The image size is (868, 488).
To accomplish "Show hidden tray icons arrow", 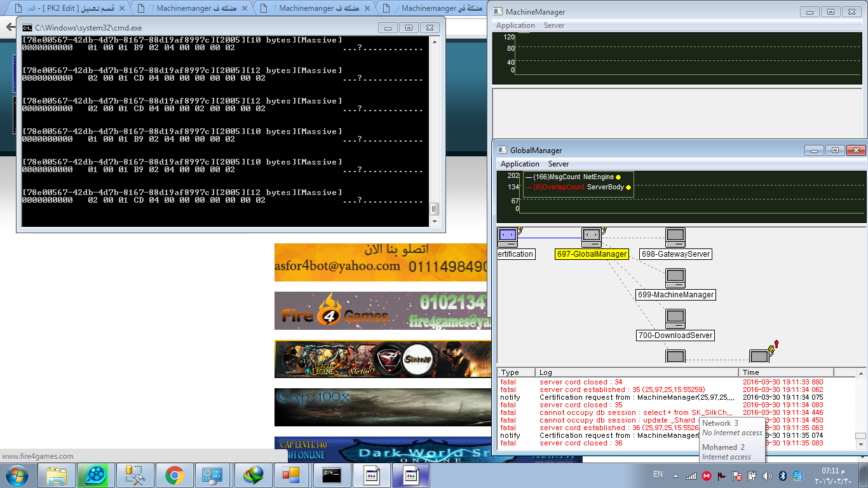I will coord(675,475).
